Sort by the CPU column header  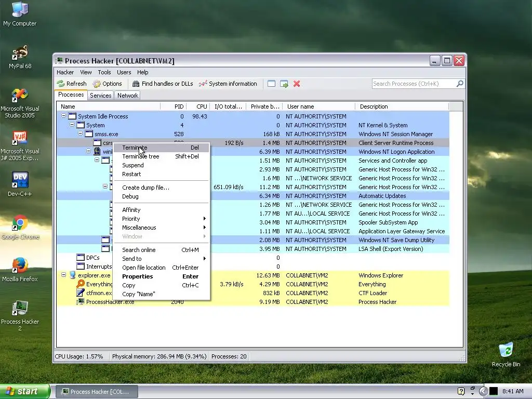198,107
